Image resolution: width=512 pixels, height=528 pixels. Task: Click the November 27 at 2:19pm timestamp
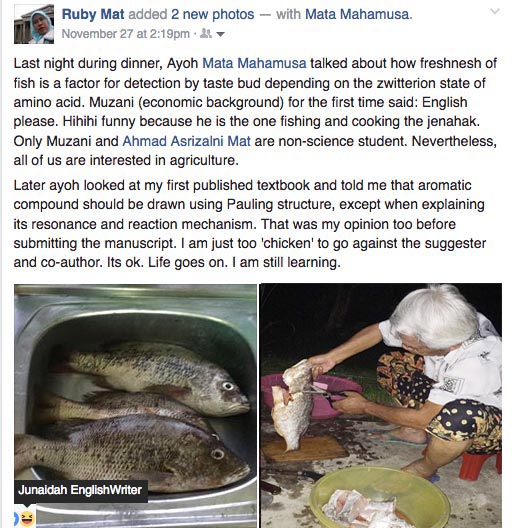pyautogui.click(x=126, y=34)
